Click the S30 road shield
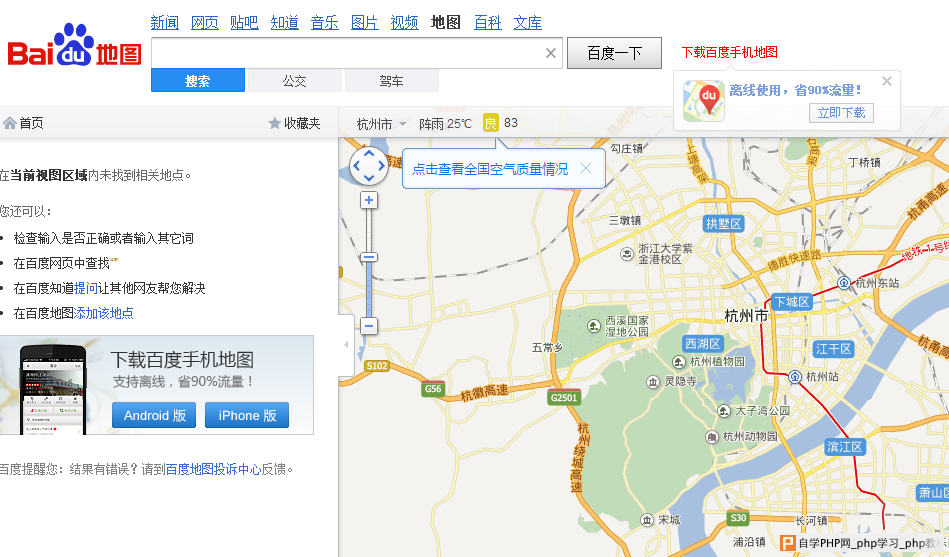 (x=738, y=518)
